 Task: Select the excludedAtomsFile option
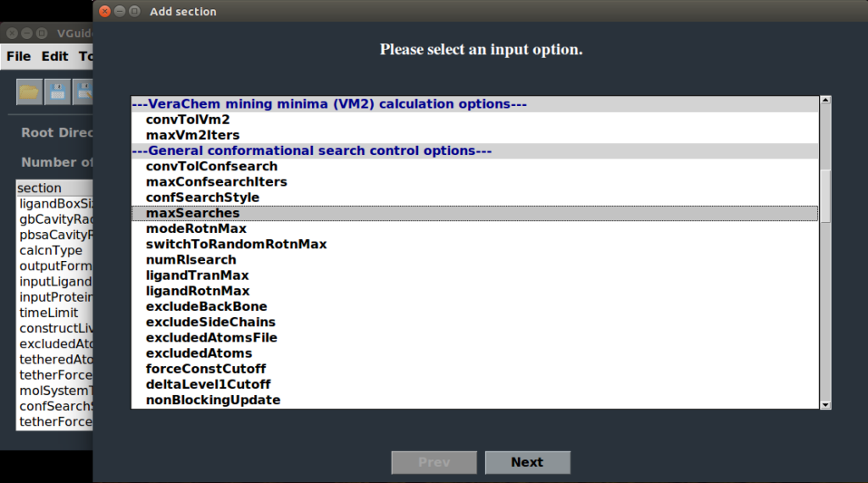pos(475,337)
